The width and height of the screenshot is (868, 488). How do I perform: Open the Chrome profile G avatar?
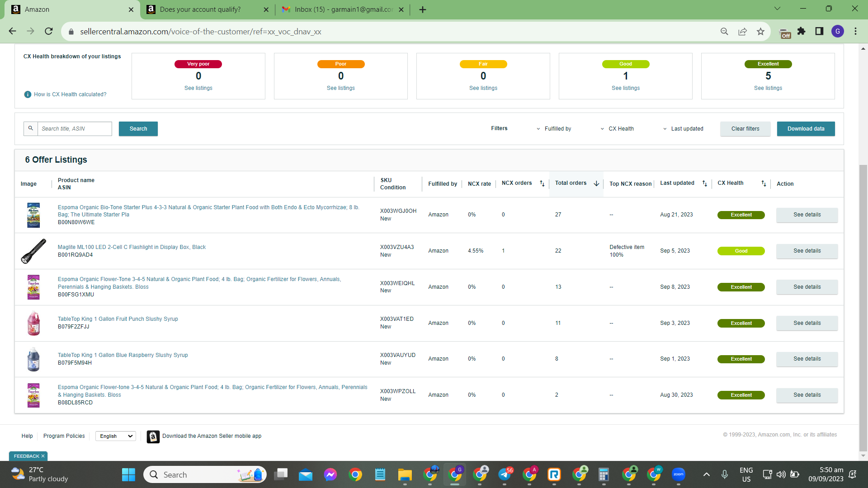[838, 31]
